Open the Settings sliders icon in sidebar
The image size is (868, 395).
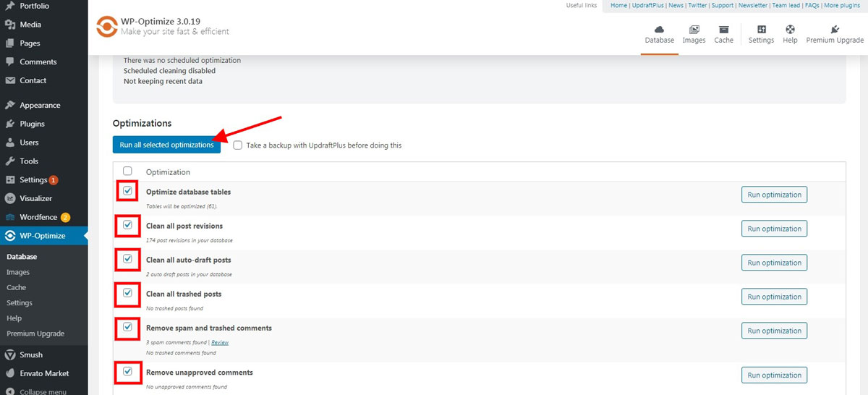tap(10, 180)
